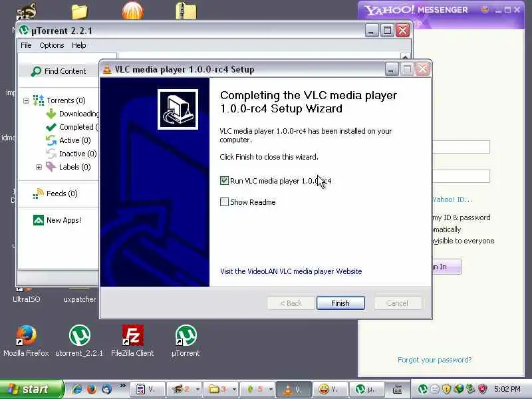Launch Internet Explorer from the quick launch bar
The height and width of the screenshot is (399, 532).
click(x=77, y=389)
